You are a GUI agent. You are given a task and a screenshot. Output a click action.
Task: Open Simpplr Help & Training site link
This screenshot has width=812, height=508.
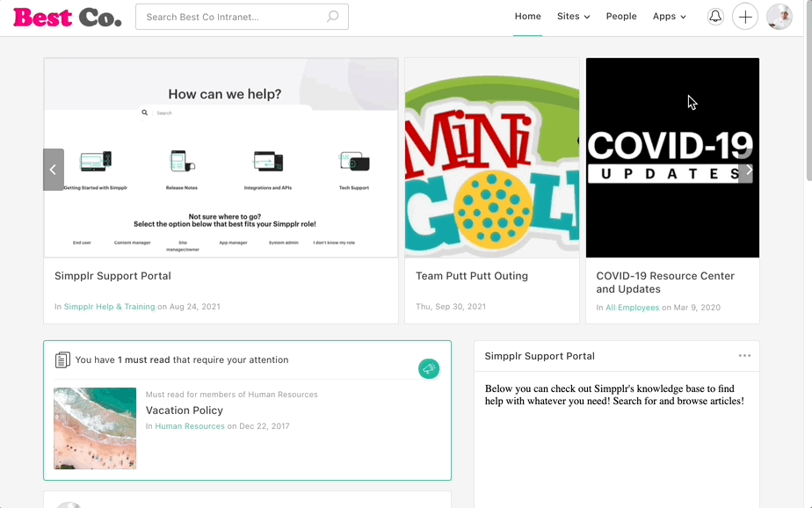(x=109, y=307)
